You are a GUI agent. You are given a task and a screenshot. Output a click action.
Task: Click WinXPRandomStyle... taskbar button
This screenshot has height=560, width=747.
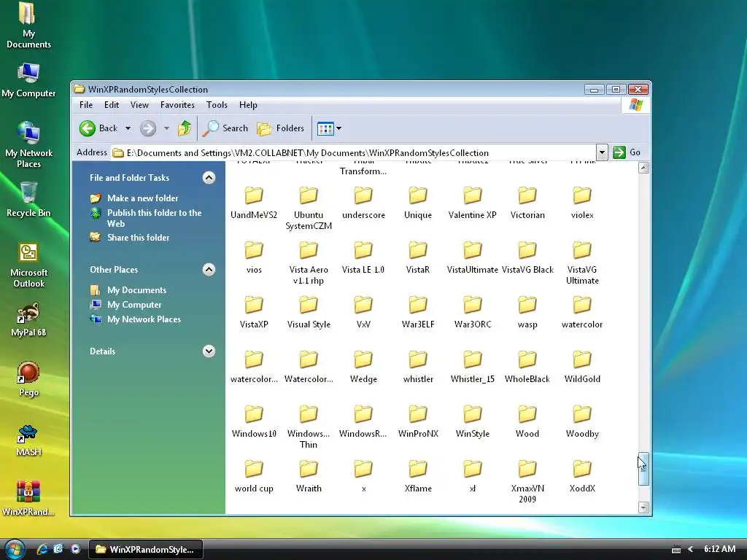146,550
